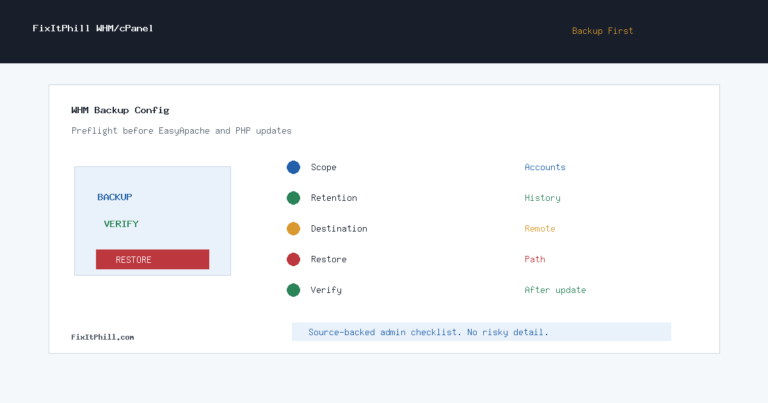Click the orange dot beside Destination
The image size is (768, 403).
point(293,229)
